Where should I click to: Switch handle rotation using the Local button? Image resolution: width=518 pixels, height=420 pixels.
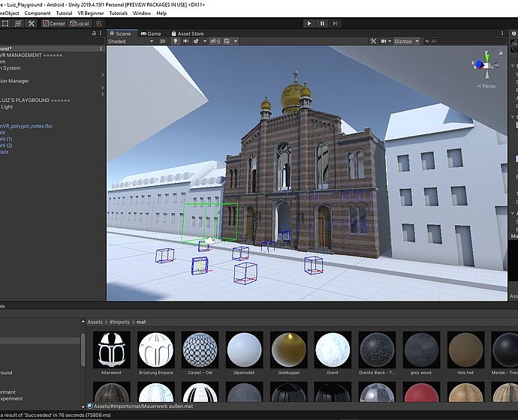click(79, 24)
